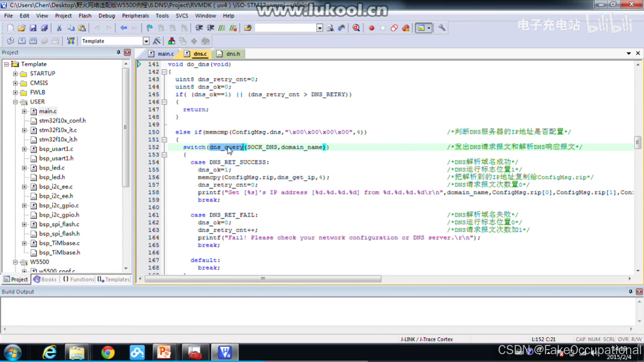Screen dimensions: 644x362
Task: Uncomment the selected code
Action: pos(233,28)
